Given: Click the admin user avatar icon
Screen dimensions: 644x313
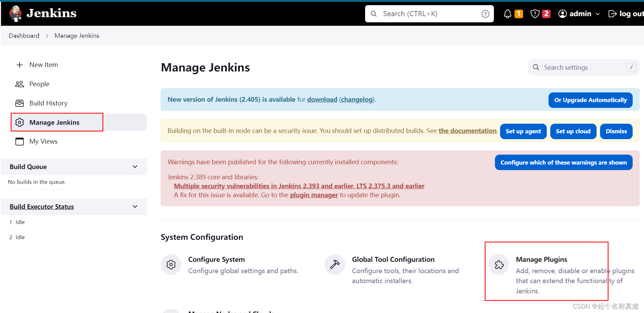Looking at the screenshot, I should click(562, 14).
